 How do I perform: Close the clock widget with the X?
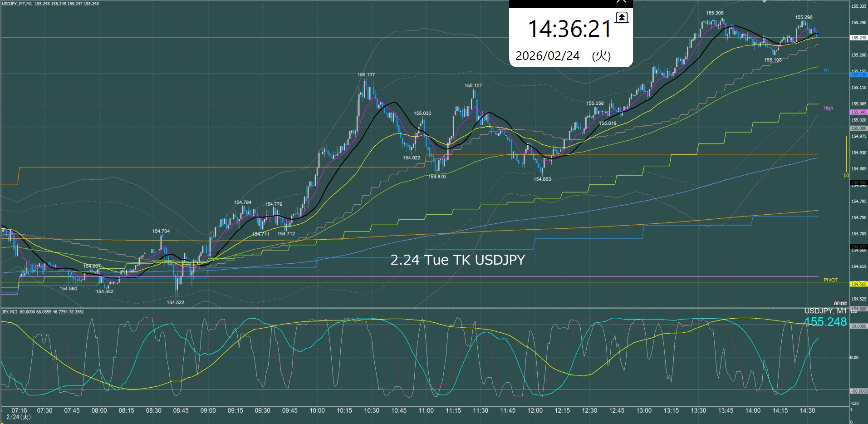click(x=621, y=2)
